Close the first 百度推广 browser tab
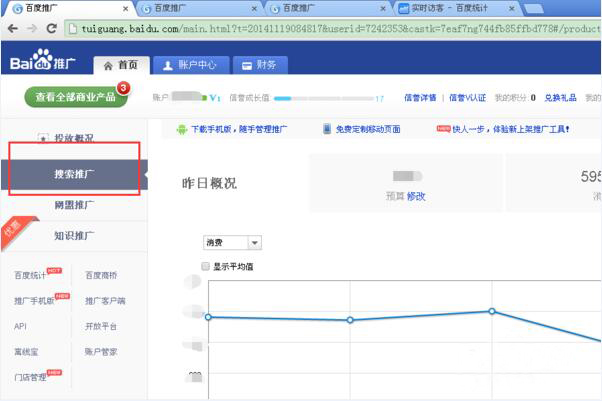 click(125, 8)
